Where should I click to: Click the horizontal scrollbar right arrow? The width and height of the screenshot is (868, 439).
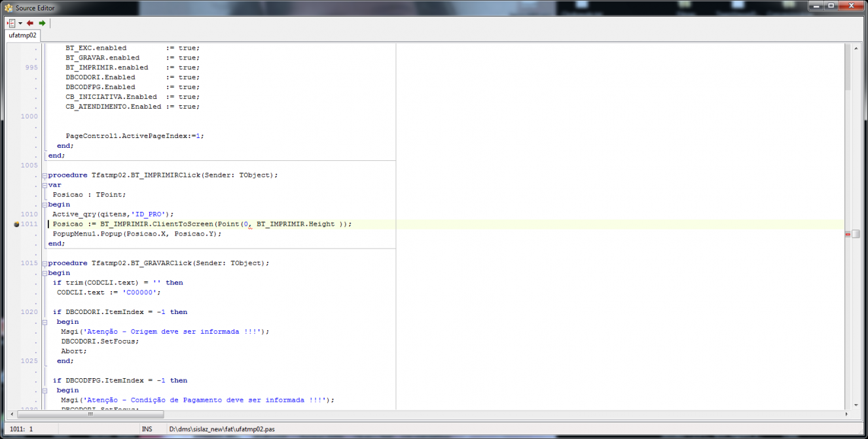pos(848,414)
